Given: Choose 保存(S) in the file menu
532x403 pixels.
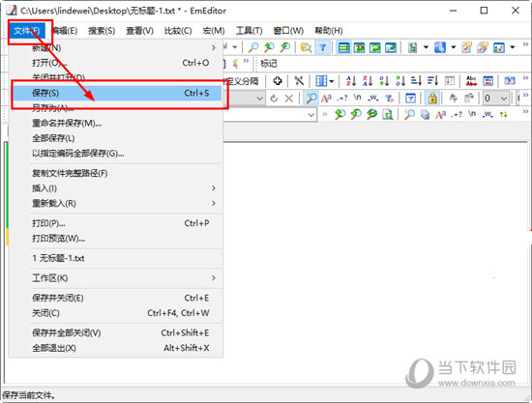Looking at the screenshot, I should (116, 93).
